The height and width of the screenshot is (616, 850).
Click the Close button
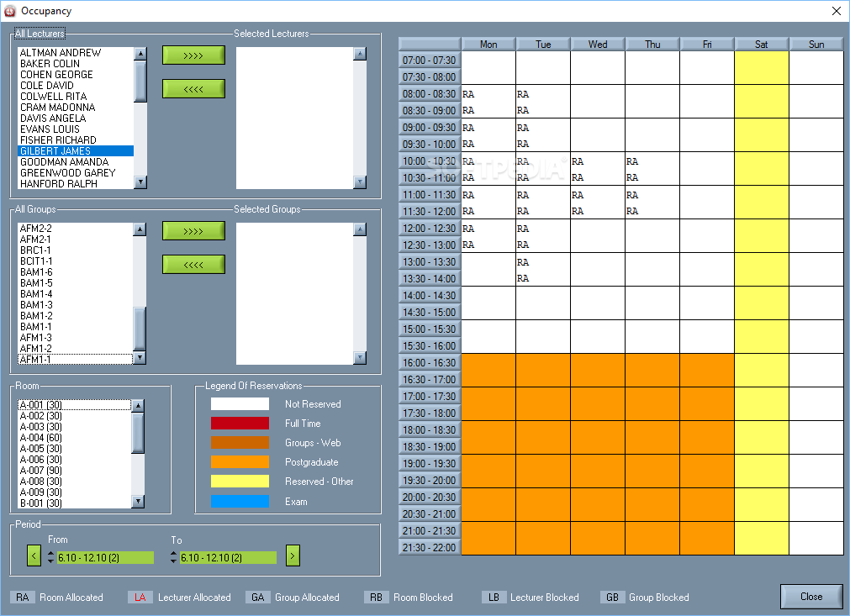811,597
